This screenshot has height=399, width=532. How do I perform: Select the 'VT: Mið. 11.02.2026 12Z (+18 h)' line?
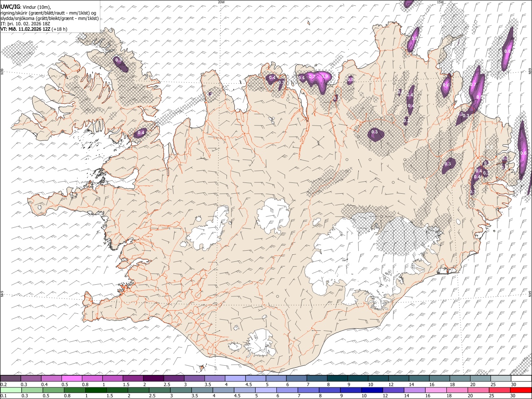(x=34, y=29)
